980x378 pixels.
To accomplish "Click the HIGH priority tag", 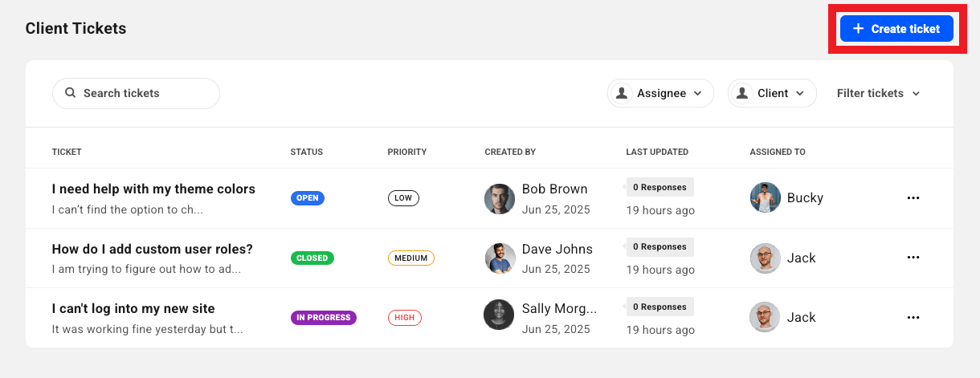I will 405,318.
